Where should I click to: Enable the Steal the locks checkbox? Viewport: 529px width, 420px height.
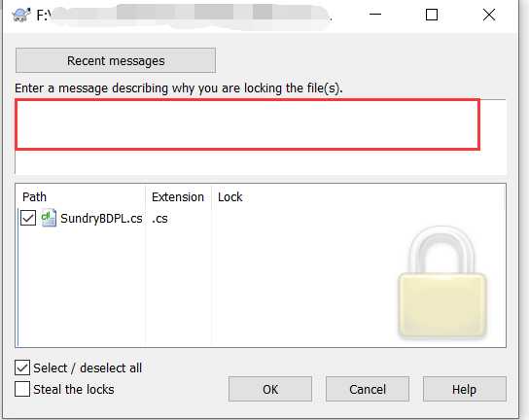pos(22,389)
